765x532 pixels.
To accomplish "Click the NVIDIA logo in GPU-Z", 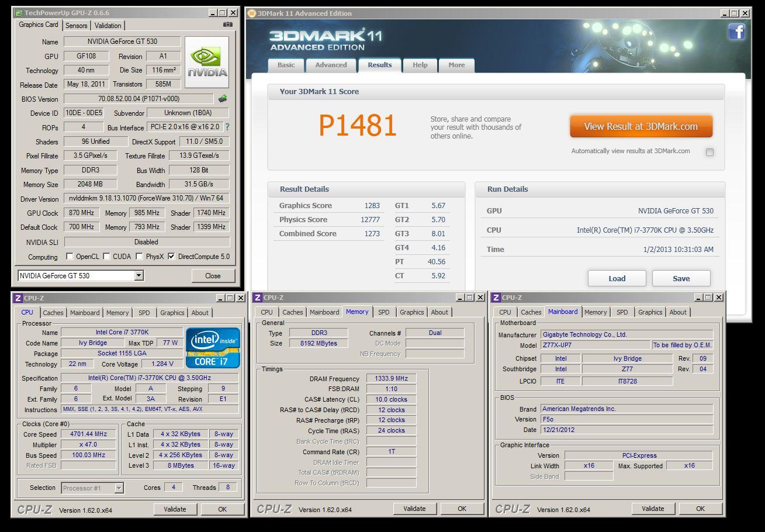I will coord(206,62).
